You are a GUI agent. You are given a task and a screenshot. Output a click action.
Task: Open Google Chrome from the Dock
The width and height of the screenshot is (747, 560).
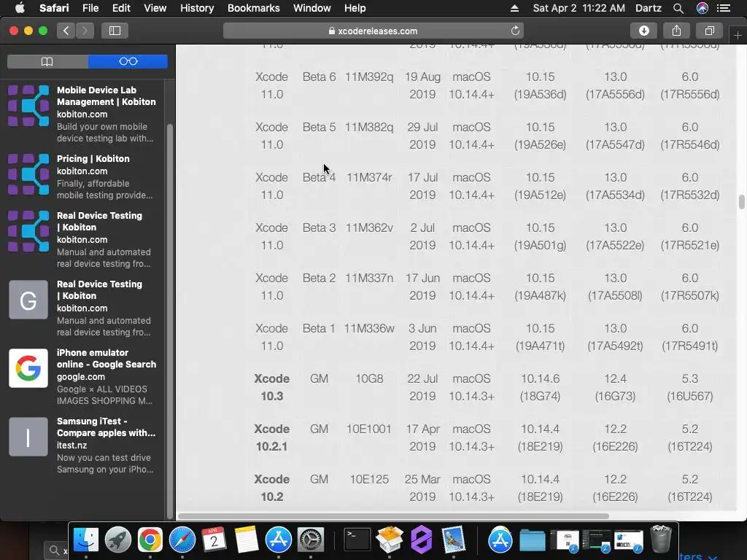click(150, 540)
